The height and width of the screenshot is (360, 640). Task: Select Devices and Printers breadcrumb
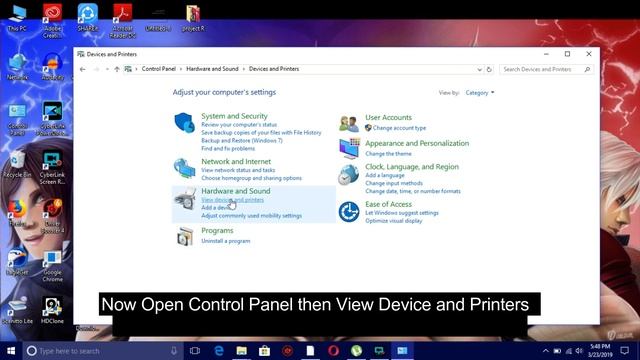tap(274, 69)
